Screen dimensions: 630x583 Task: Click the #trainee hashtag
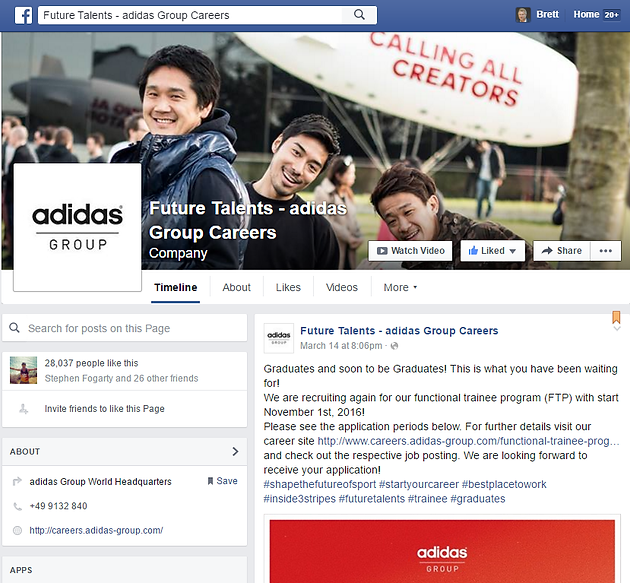point(428,499)
